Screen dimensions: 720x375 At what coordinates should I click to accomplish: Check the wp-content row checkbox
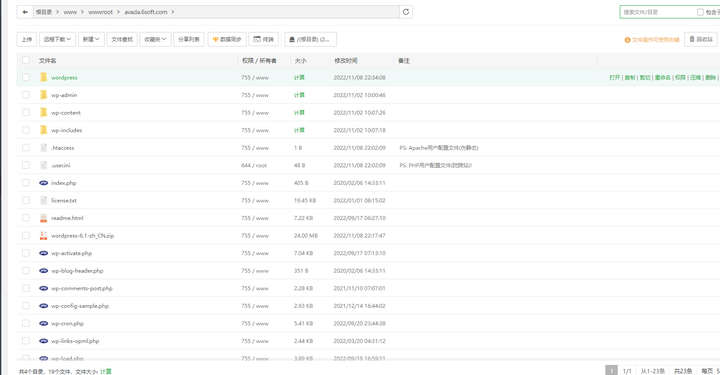click(x=26, y=112)
